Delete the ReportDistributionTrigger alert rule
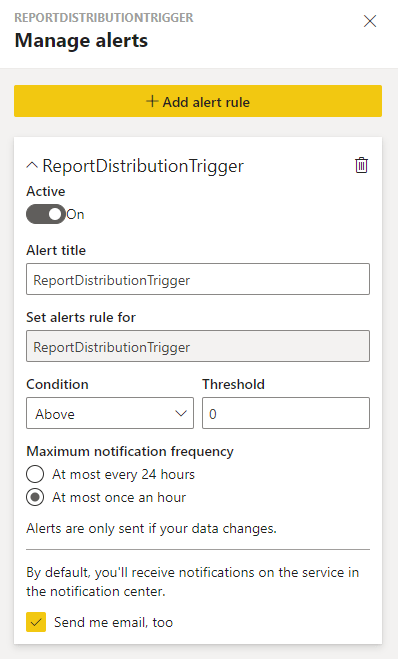The image size is (398, 659). pyautogui.click(x=361, y=165)
